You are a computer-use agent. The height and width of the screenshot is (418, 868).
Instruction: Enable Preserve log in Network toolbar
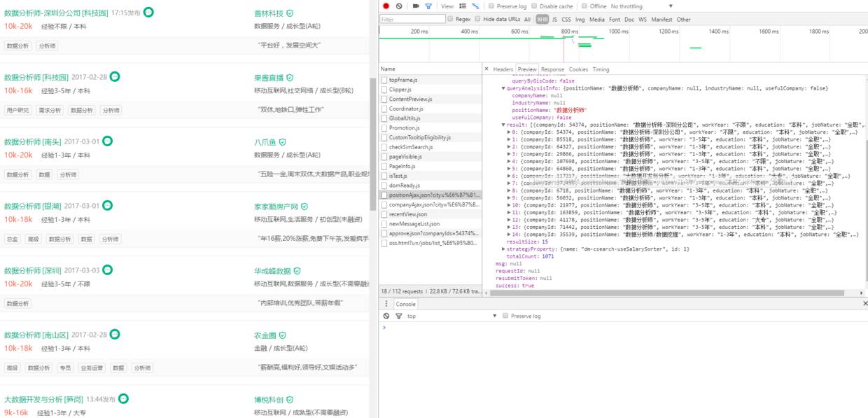[491, 6]
